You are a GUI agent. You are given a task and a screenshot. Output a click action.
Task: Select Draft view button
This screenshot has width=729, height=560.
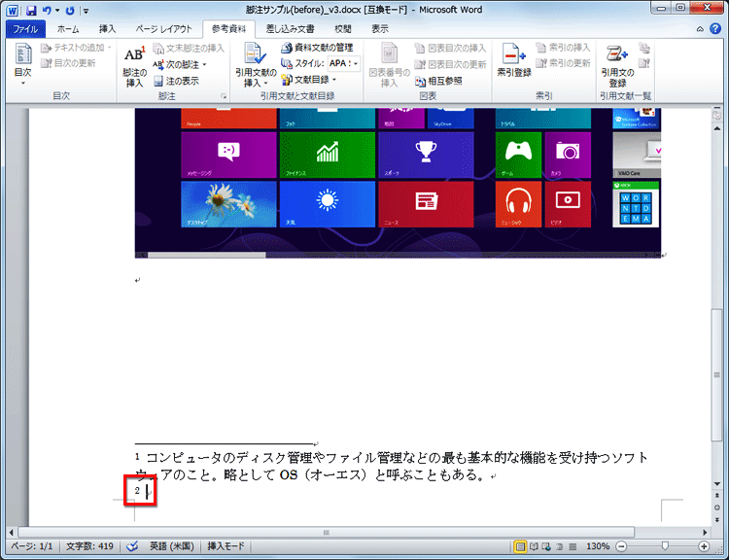pos(573,546)
